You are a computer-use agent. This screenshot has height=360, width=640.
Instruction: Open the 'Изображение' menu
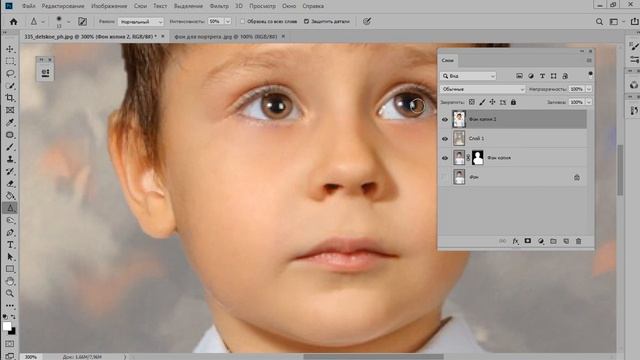(x=109, y=6)
